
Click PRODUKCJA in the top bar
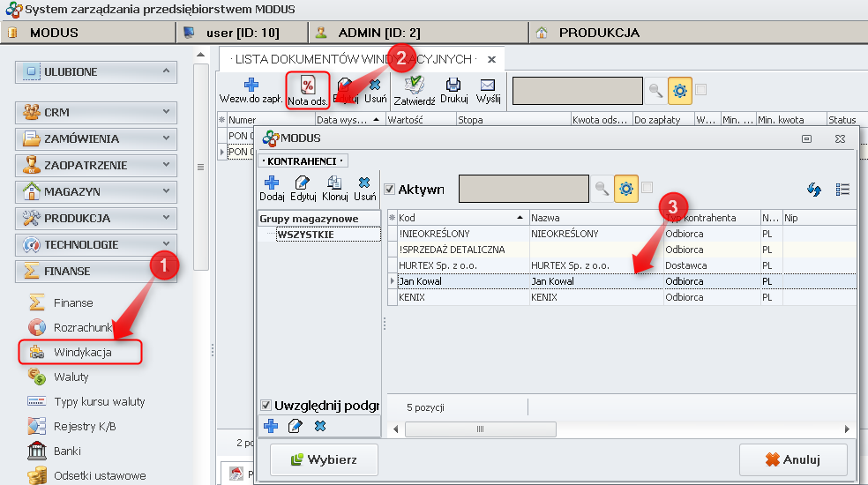[x=599, y=33]
